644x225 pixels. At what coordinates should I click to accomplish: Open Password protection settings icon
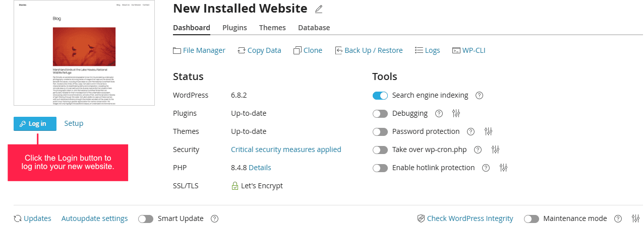coord(488,131)
